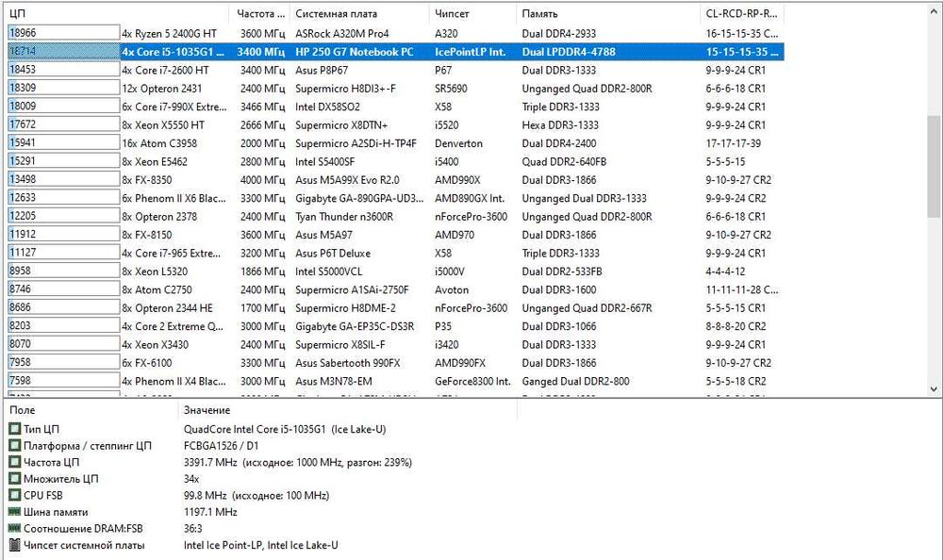This screenshot has width=943, height=560.
Task: Click the Hexa DDR3-1333 memory cell
Action: coord(560,125)
